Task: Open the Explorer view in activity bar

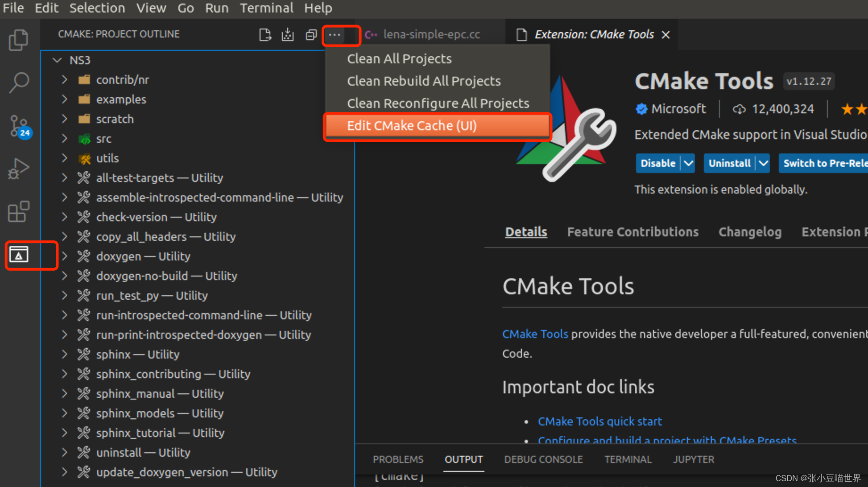Action: click(x=18, y=40)
